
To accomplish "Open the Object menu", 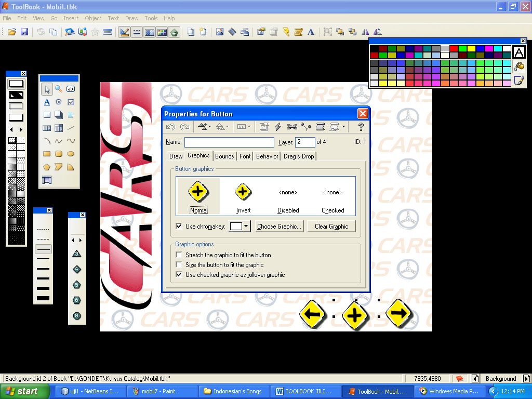I will 93,18.
